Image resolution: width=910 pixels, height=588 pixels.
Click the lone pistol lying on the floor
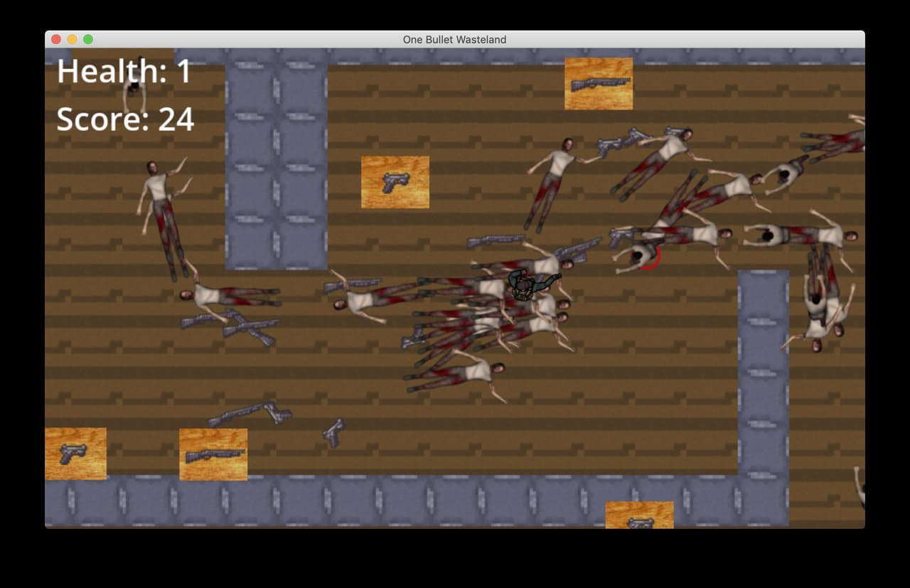coord(333,432)
